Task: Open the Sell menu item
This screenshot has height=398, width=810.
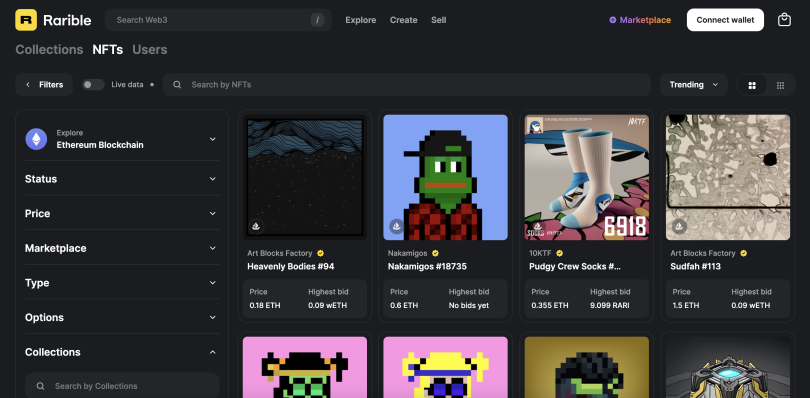Action: [x=439, y=20]
